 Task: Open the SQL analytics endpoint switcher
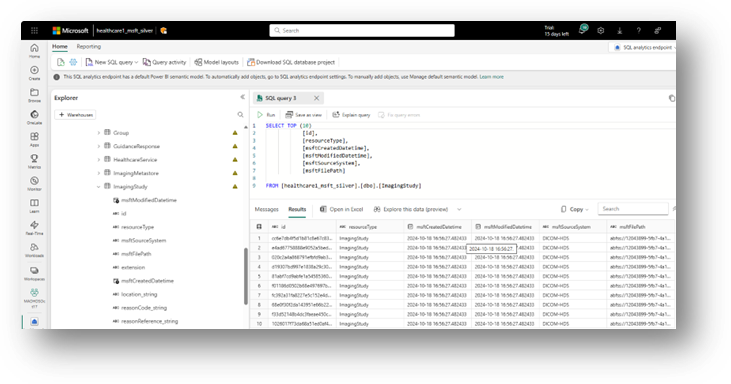coord(644,48)
